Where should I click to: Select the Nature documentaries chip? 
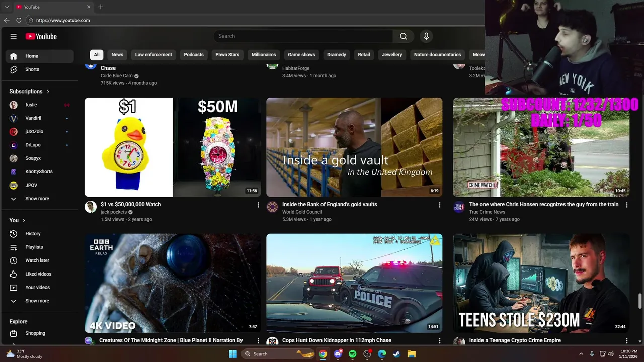(x=437, y=55)
